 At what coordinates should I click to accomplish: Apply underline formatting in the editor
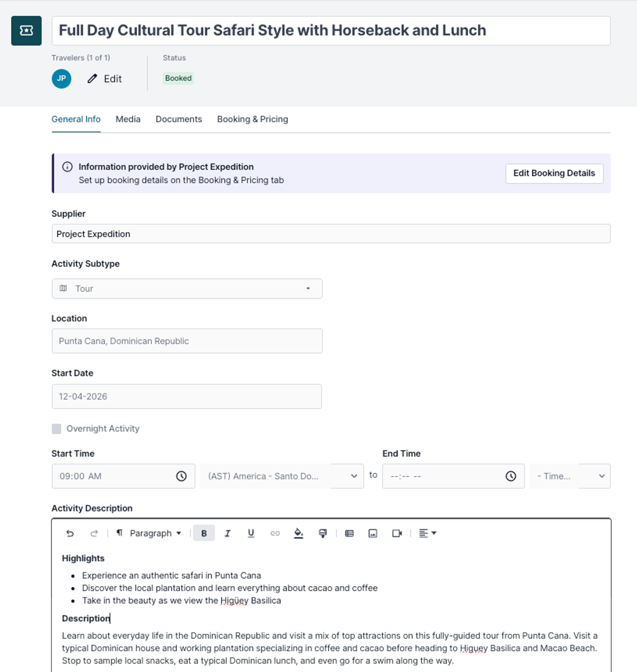point(251,533)
